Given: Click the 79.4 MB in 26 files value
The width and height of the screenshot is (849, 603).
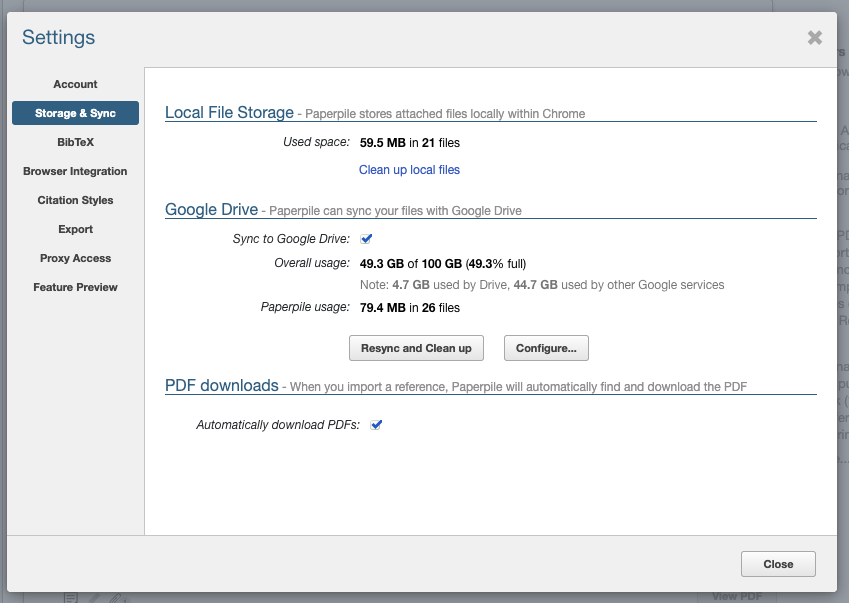Looking at the screenshot, I should [410, 307].
